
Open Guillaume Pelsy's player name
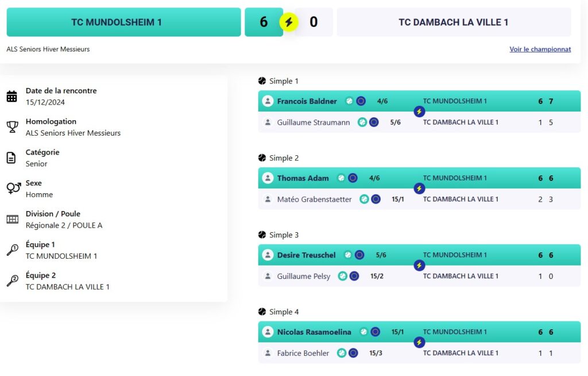point(304,277)
